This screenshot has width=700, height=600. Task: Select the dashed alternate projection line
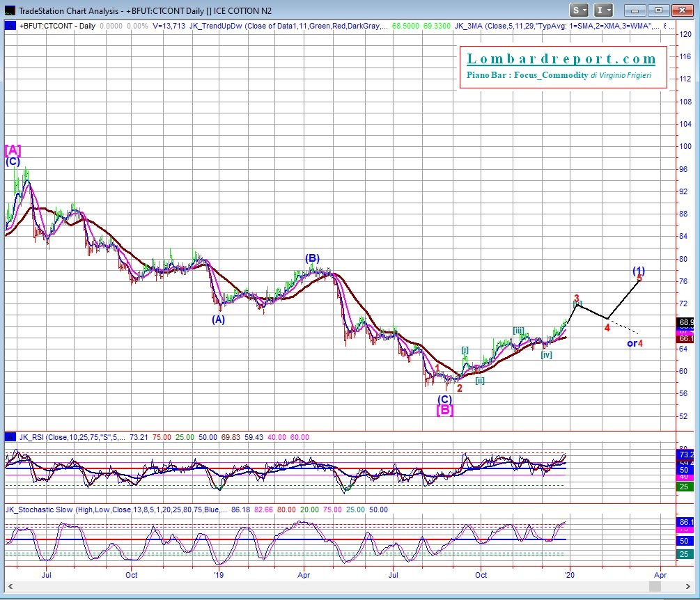click(x=623, y=326)
